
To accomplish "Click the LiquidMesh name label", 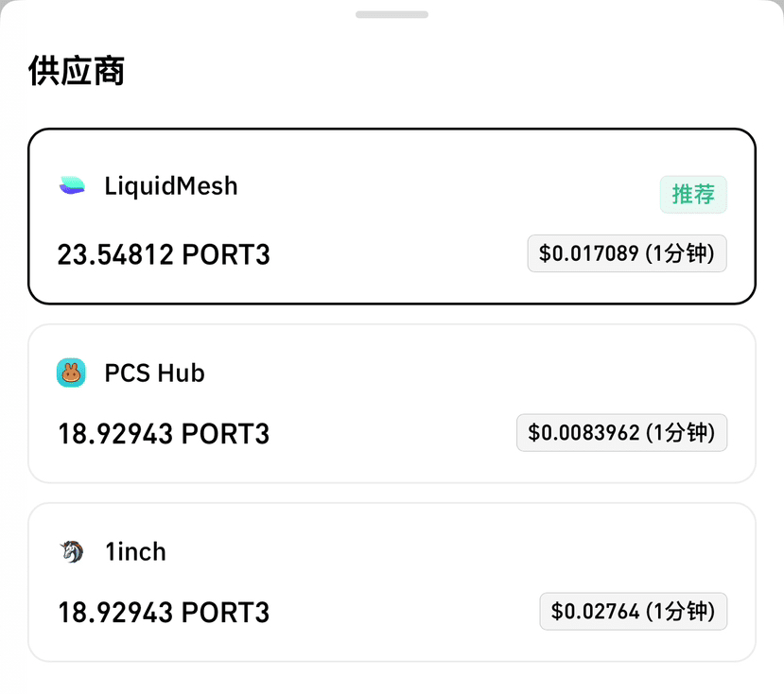I will pos(170,186).
